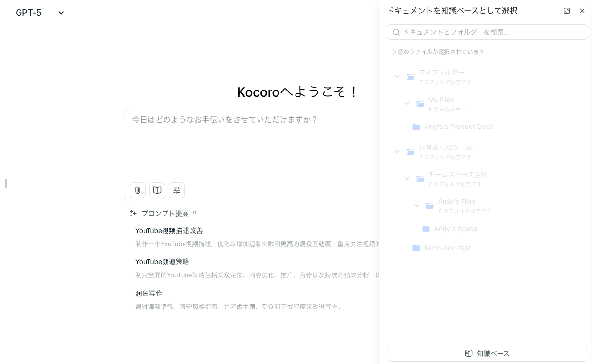The image size is (592, 364).
Task: Collapse the チームスペース全体 folder chevron
Action: pyautogui.click(x=407, y=179)
